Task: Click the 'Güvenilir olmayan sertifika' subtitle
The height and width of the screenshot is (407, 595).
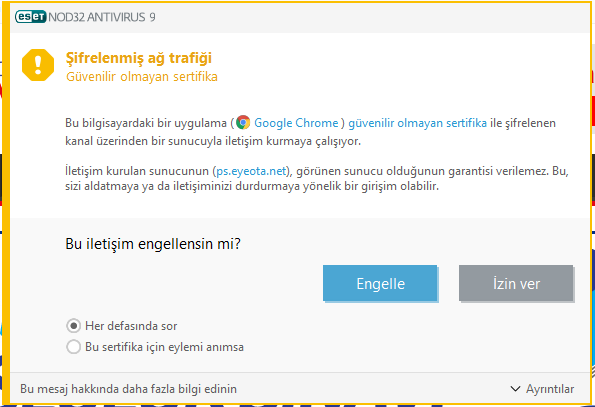Action: coord(142,77)
